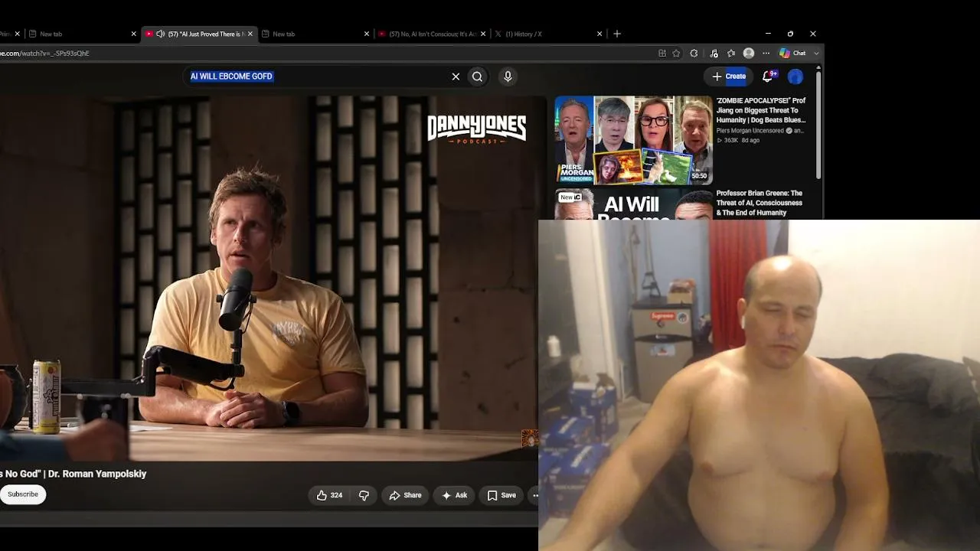Switch to the History / X tab
Image resolution: width=980 pixels, height=551 pixels.
[x=548, y=34]
